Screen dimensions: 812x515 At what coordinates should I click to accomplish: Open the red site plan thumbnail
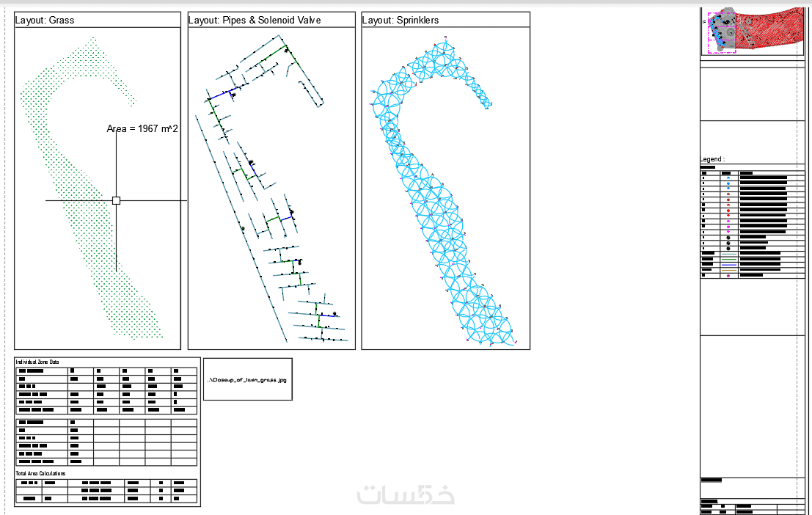tap(753, 30)
